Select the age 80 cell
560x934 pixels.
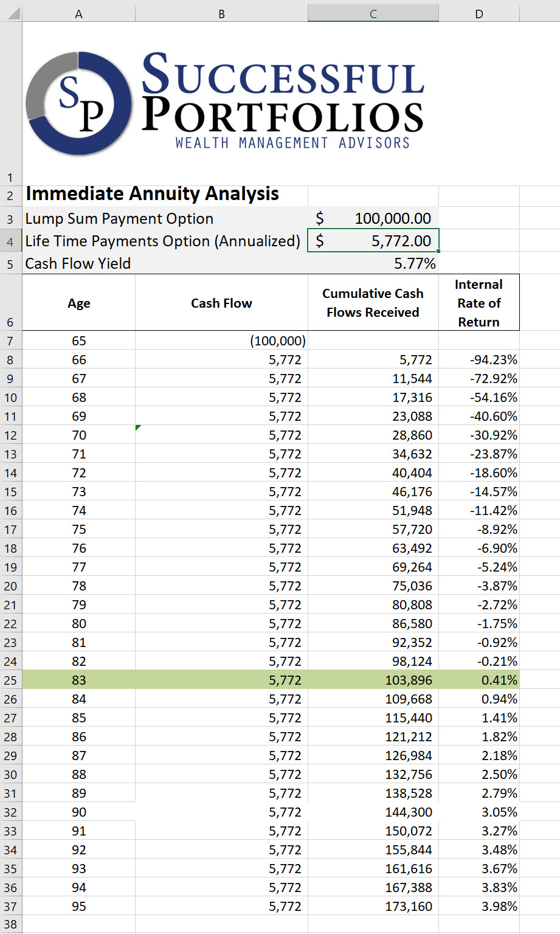[78, 623]
